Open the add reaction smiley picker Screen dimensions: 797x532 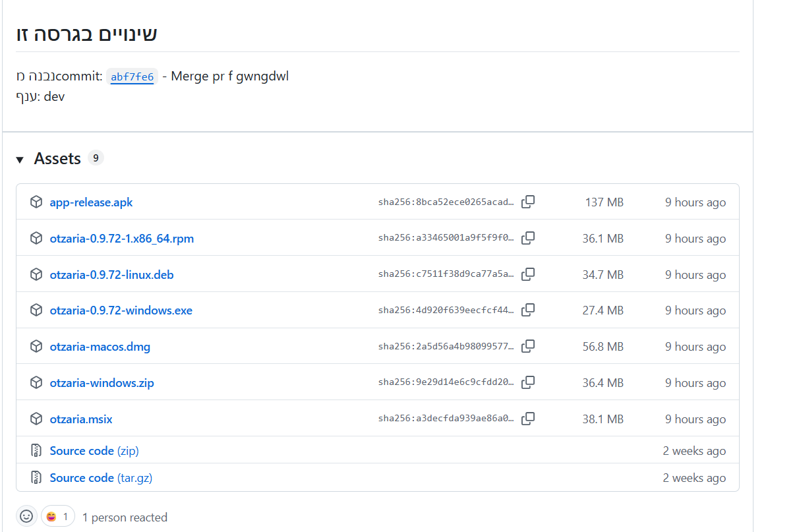[x=26, y=516]
